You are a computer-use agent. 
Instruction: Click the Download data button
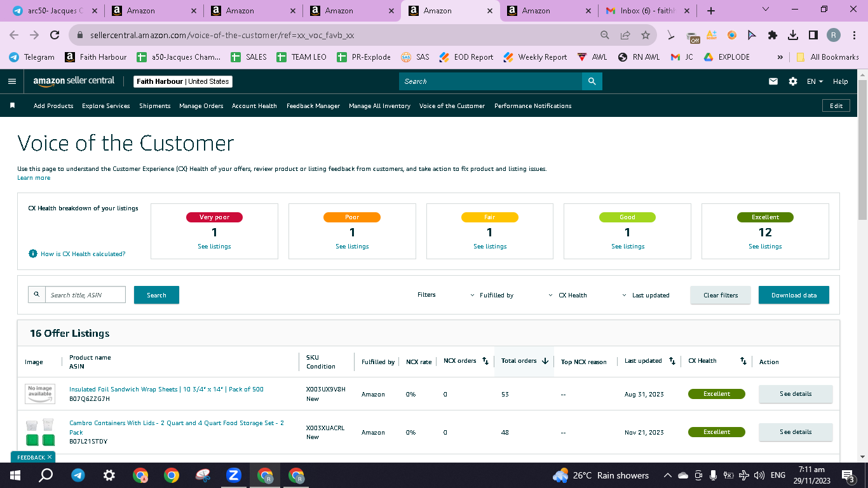(794, 295)
